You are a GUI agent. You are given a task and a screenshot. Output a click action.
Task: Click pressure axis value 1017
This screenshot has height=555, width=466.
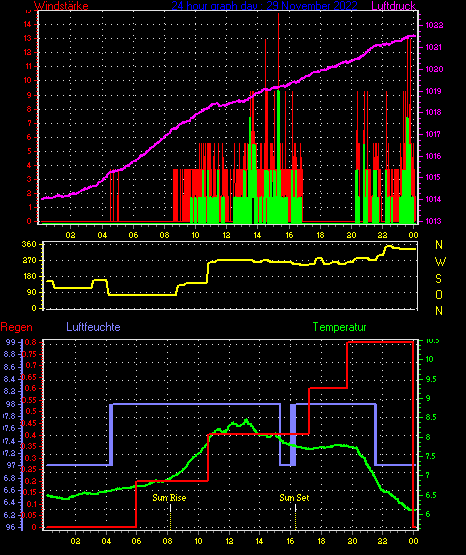434,134
